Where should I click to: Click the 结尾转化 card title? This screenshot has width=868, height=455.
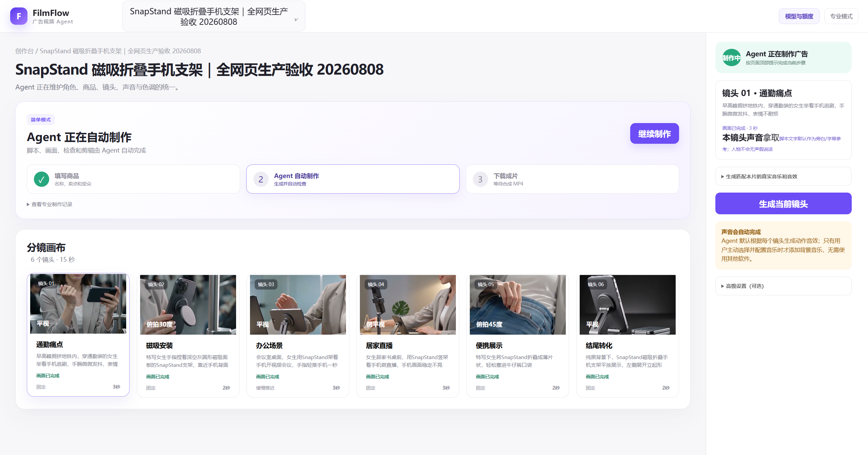pos(599,345)
